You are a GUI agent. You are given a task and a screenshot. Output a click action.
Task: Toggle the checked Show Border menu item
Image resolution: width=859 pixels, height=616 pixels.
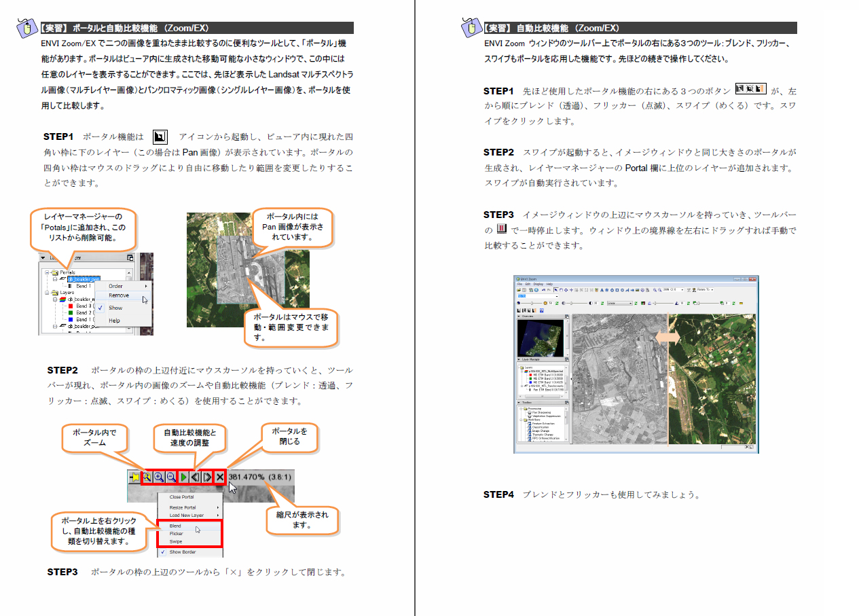(x=190, y=552)
